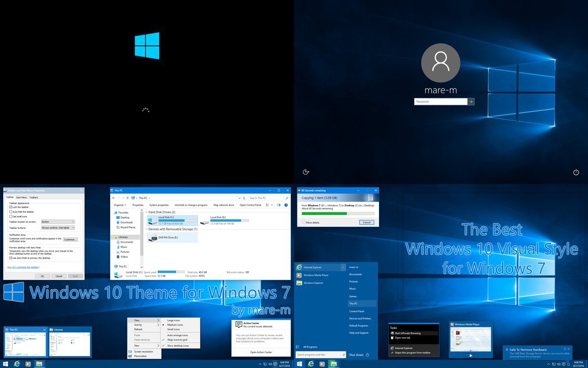Click the Ease of Access icon

(306, 172)
